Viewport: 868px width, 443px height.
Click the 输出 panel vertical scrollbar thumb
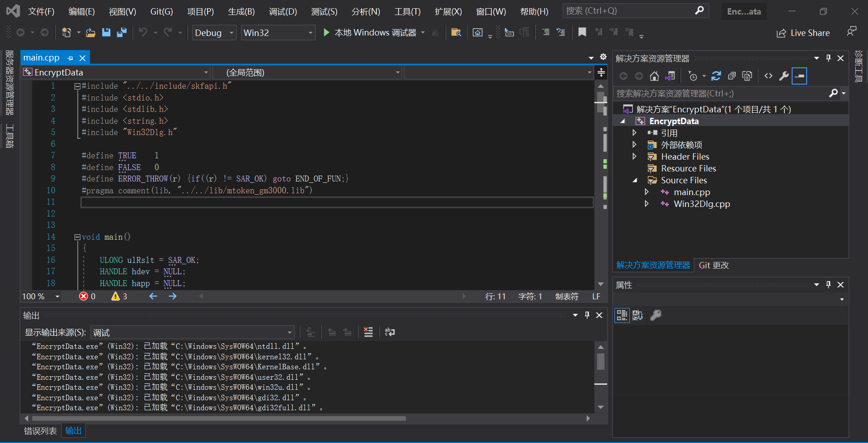pos(601,362)
